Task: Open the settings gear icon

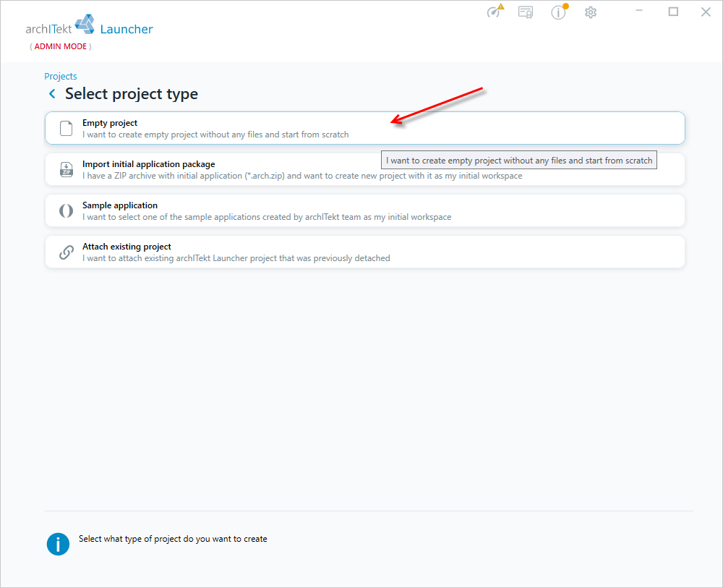Action: (x=591, y=12)
